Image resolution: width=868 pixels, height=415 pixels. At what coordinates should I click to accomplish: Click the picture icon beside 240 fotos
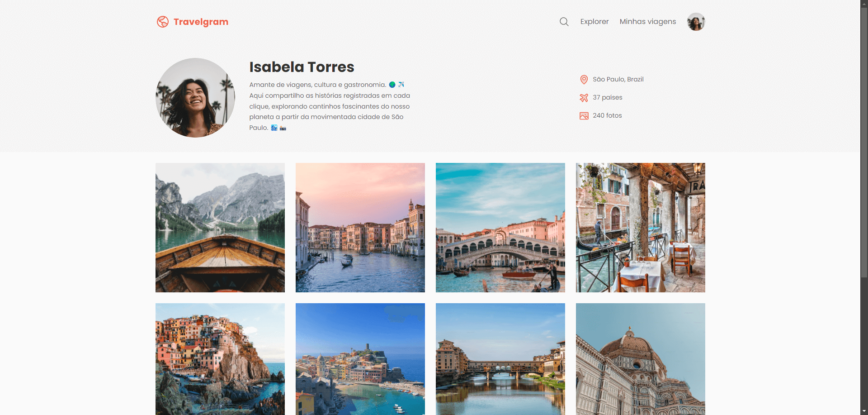[x=584, y=116]
